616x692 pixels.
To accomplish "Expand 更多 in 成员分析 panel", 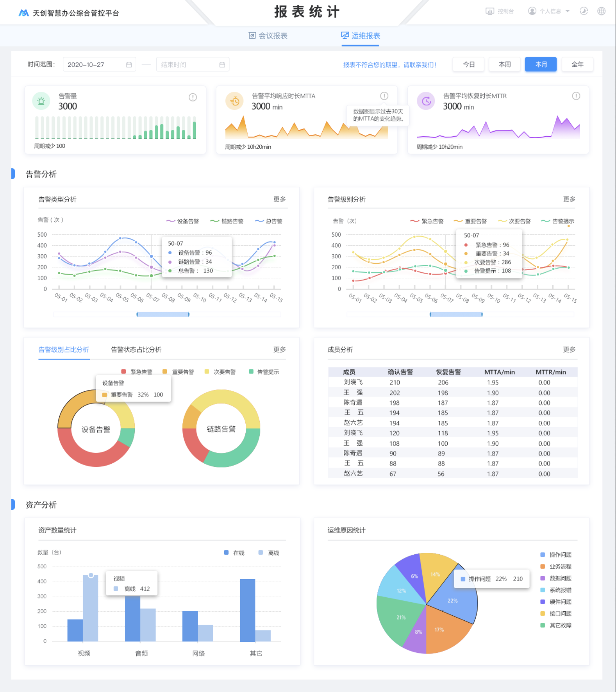I will point(569,350).
